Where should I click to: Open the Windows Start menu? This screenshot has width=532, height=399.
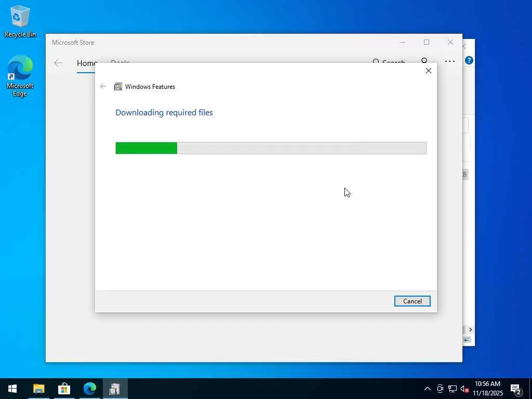12,389
